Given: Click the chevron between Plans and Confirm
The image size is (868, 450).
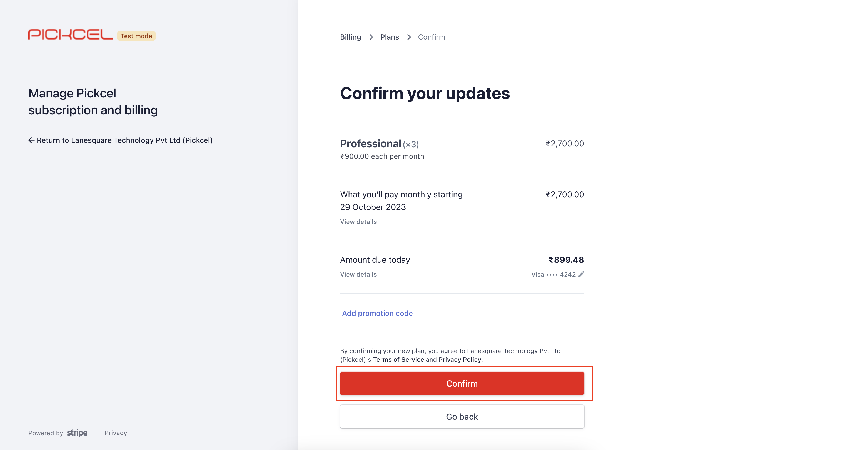Looking at the screenshot, I should [409, 37].
